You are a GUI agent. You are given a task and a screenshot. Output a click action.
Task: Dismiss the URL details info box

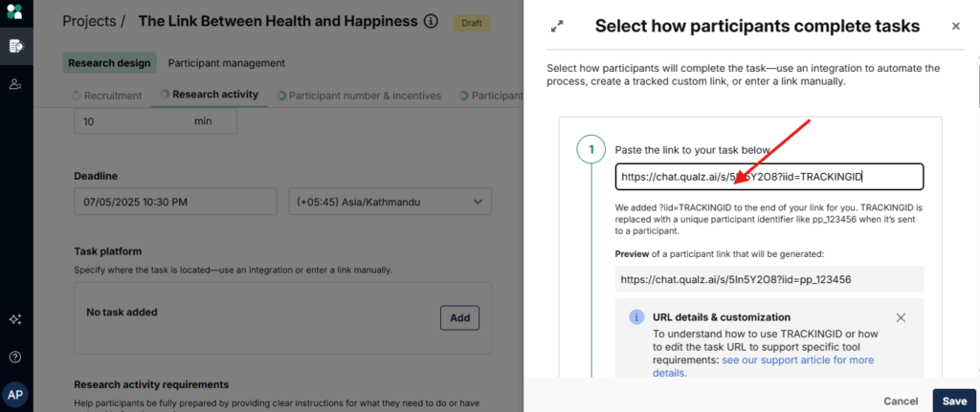point(901,317)
